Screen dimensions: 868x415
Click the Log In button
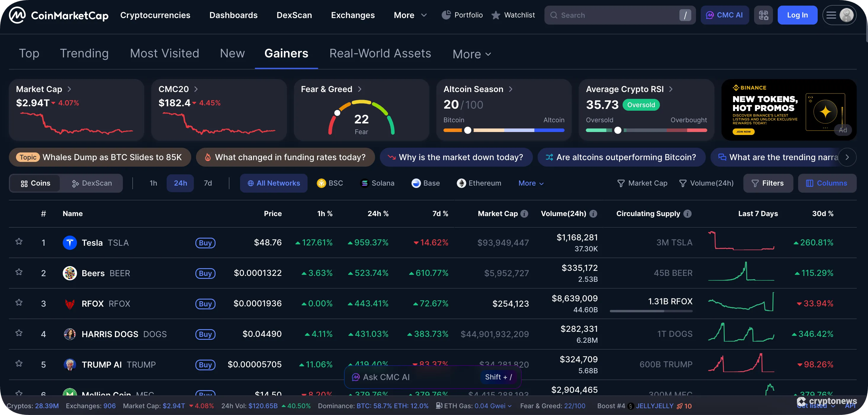tap(797, 15)
